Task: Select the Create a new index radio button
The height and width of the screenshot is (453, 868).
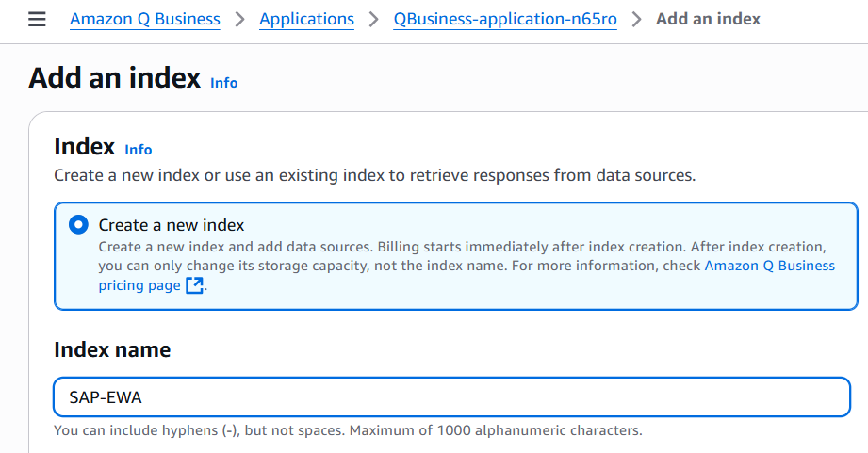Action: [78, 225]
